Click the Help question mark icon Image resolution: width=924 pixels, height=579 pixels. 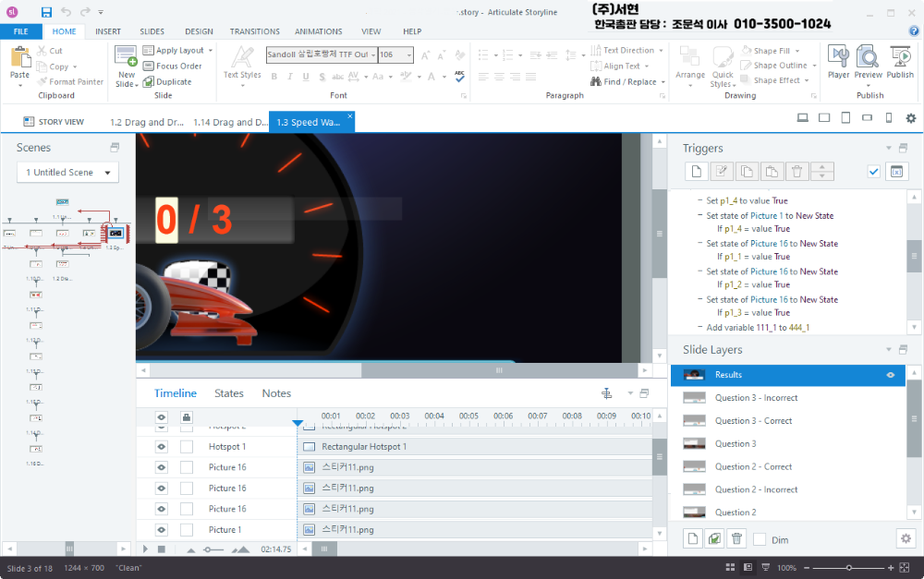[x=914, y=31]
